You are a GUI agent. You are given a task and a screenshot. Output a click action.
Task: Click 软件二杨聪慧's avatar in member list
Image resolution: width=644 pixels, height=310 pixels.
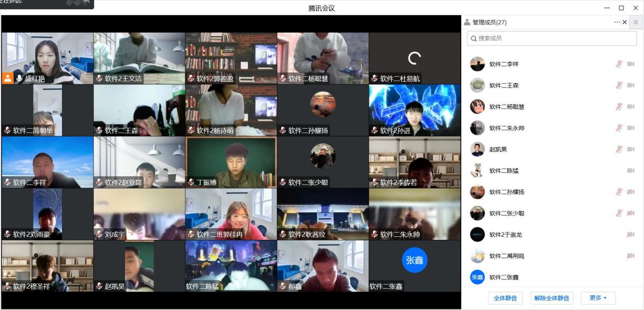click(x=477, y=107)
